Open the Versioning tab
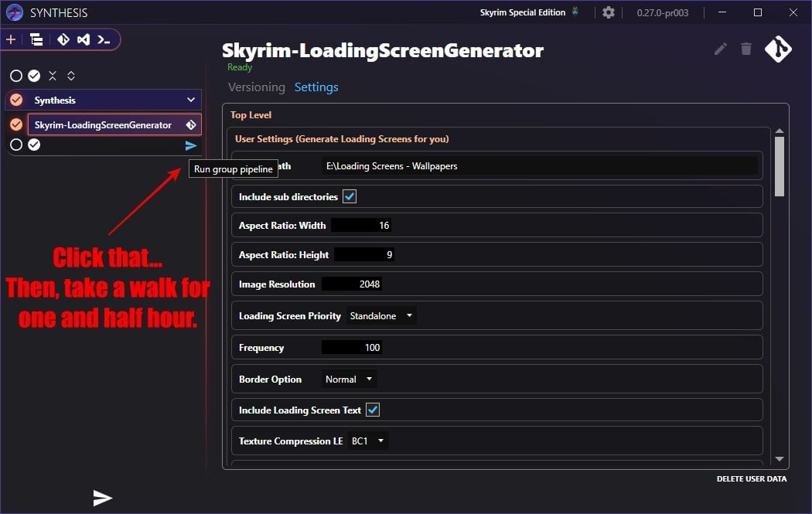This screenshot has width=812, height=514. 256,87
